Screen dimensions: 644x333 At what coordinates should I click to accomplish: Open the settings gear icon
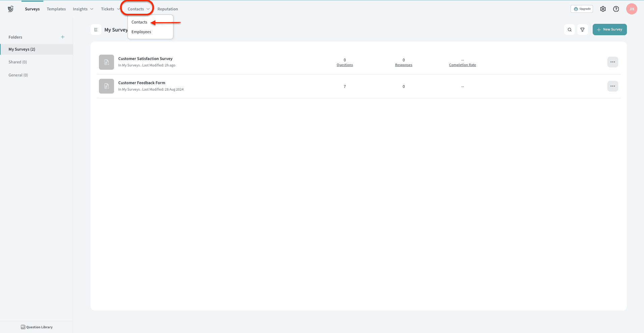click(603, 9)
